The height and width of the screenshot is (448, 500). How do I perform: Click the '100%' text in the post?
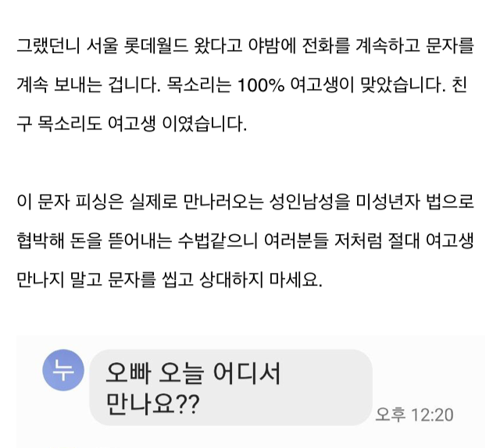259,84
